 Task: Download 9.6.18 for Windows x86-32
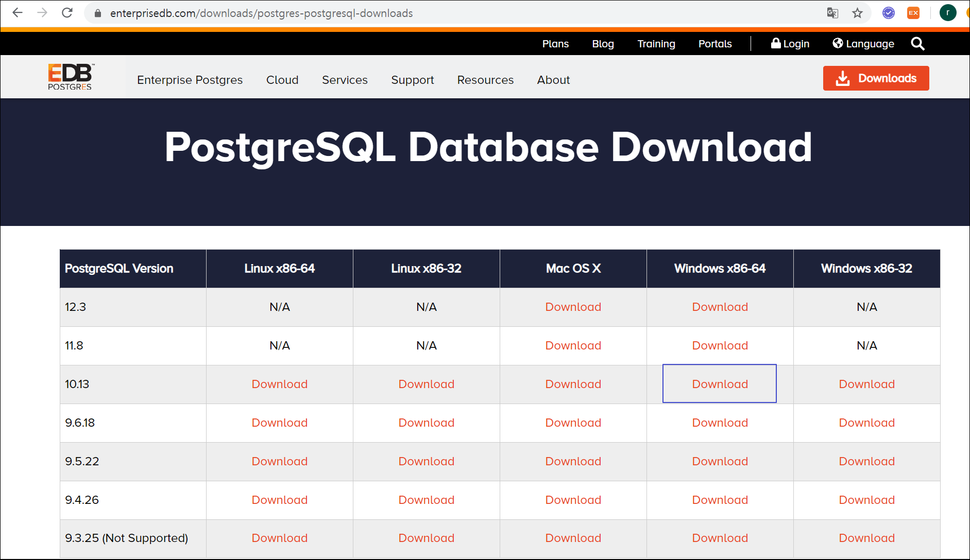[x=866, y=423]
